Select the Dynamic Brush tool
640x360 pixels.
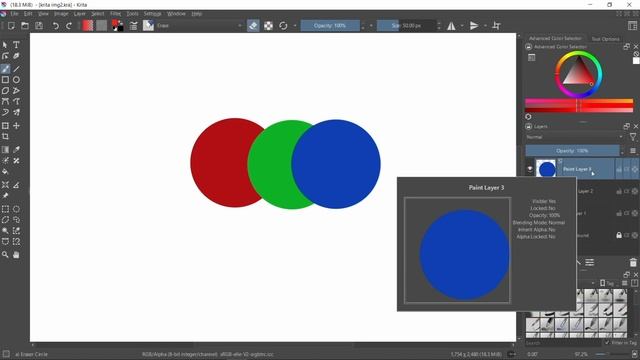(5, 112)
